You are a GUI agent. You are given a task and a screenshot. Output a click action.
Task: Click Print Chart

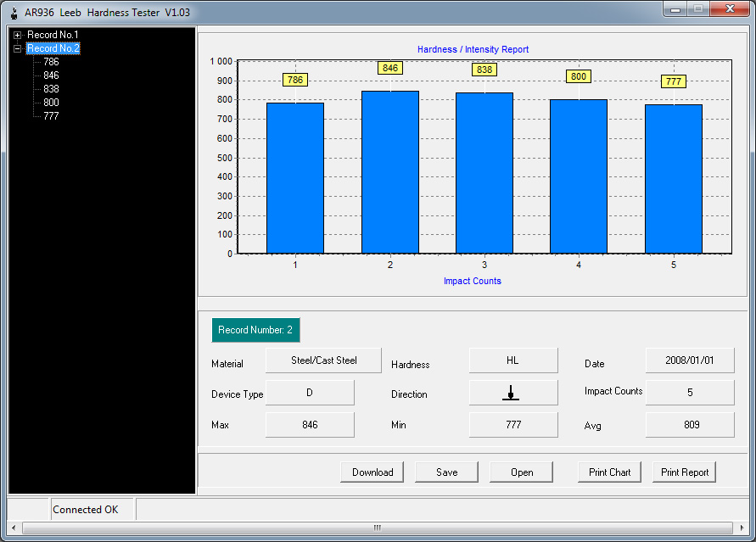609,472
